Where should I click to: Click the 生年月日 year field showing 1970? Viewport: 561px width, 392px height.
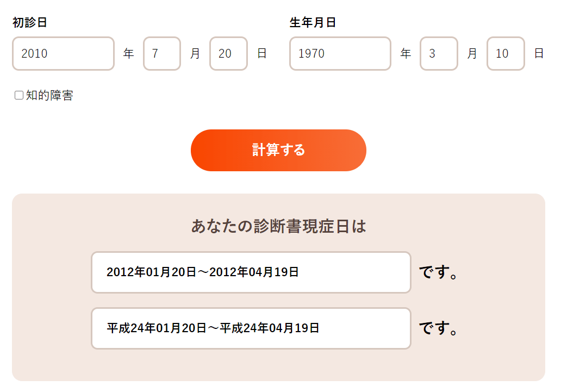coord(340,54)
